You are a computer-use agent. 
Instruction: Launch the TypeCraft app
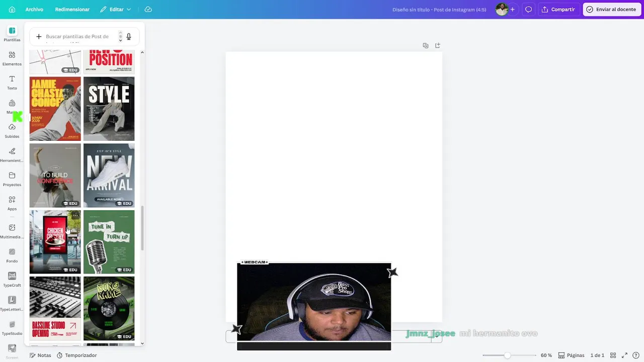pos(12,280)
